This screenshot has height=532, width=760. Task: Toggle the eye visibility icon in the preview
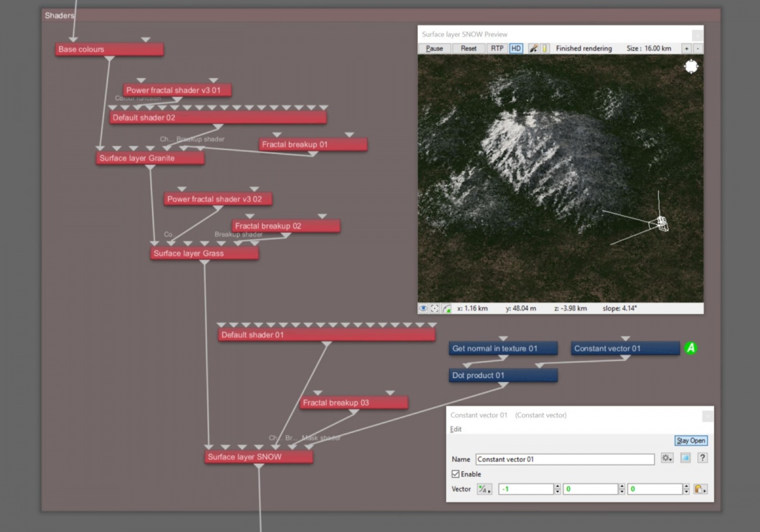click(424, 308)
